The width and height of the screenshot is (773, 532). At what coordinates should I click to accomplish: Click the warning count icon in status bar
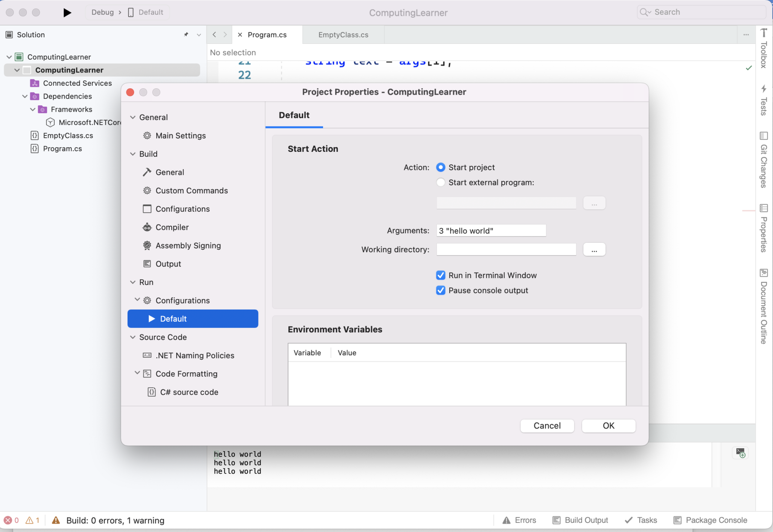pos(29,520)
